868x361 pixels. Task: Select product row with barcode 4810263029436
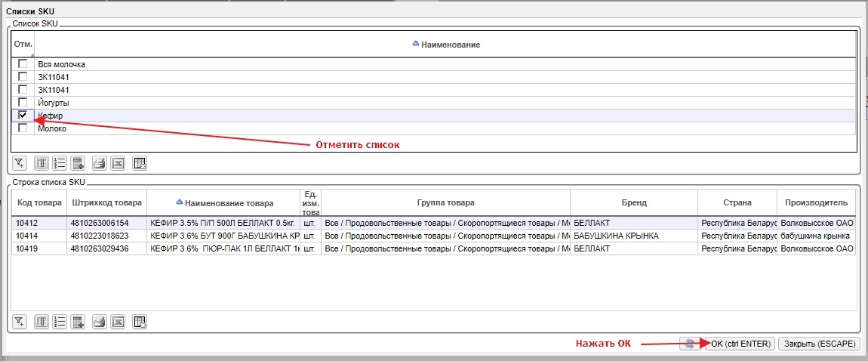[x=106, y=248]
